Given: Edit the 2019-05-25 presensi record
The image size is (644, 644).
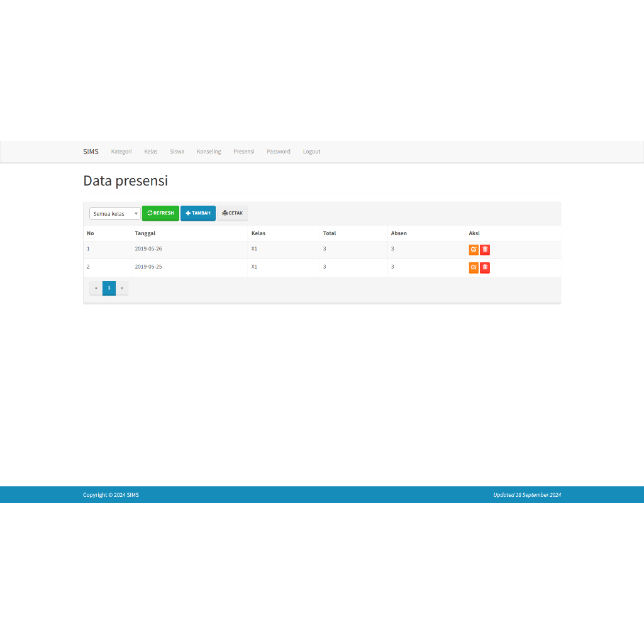Looking at the screenshot, I should (x=474, y=268).
